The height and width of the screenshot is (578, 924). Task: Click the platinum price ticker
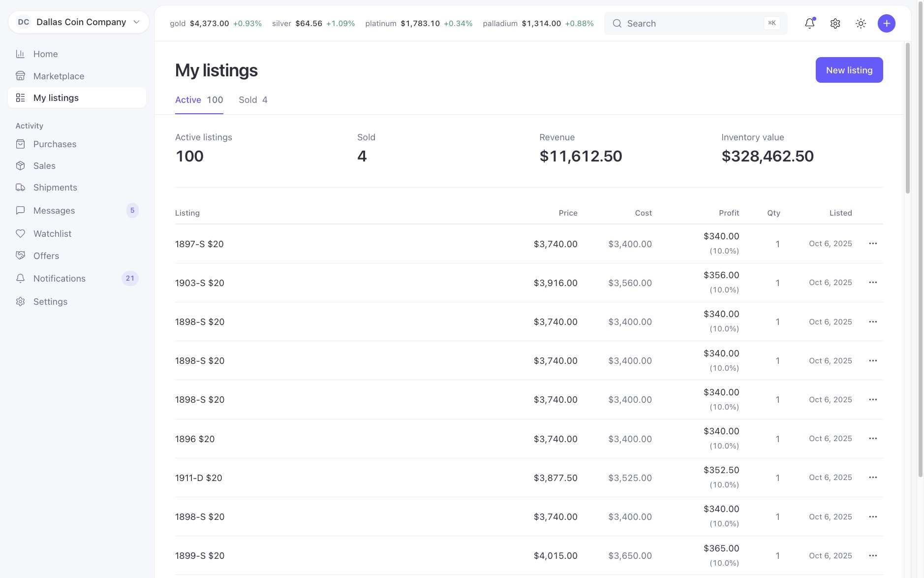(419, 23)
